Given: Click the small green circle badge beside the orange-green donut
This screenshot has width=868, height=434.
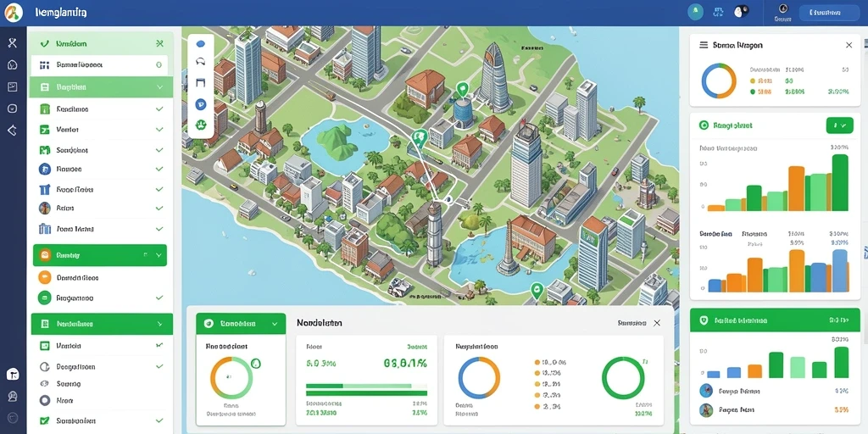Looking at the screenshot, I should click(x=256, y=364).
